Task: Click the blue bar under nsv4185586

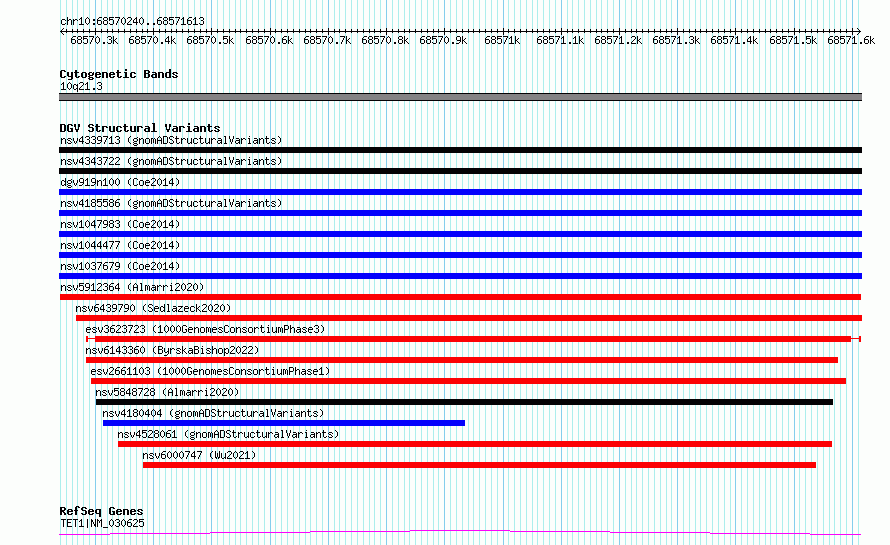Action: point(460,213)
